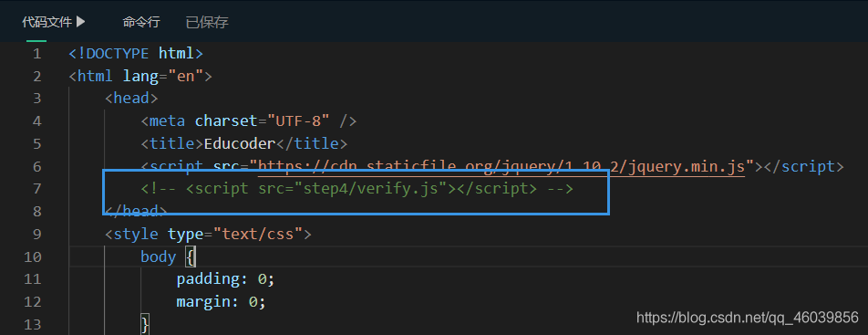
Task: Click line number 10 in gutter
Action: pos(33,256)
